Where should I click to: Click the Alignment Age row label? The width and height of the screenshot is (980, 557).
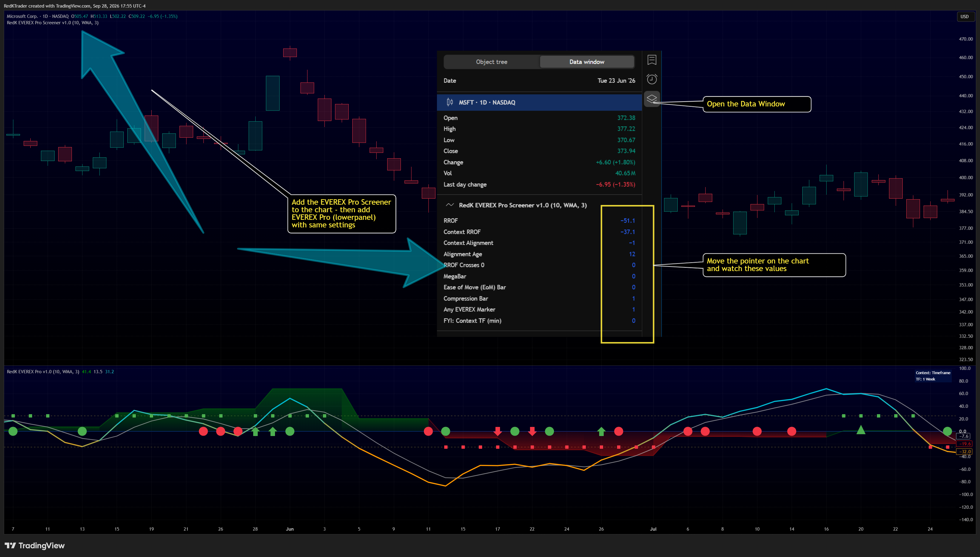(x=462, y=254)
